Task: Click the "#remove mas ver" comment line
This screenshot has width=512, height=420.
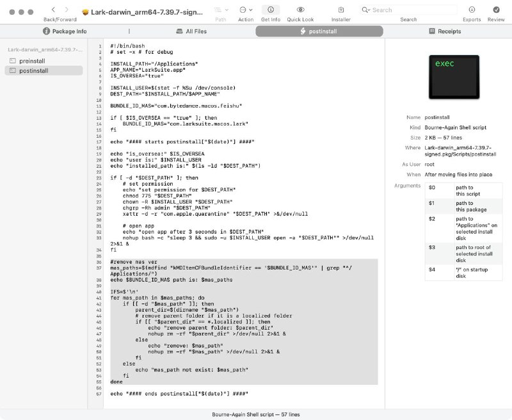Action: 134,262
